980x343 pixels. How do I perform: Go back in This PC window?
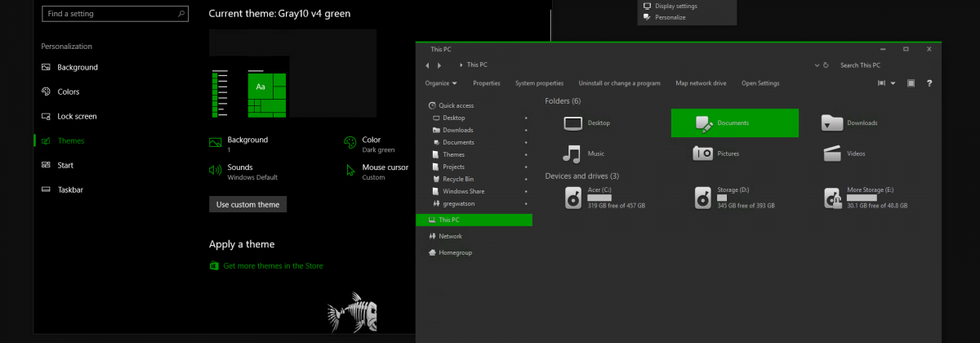click(427, 65)
